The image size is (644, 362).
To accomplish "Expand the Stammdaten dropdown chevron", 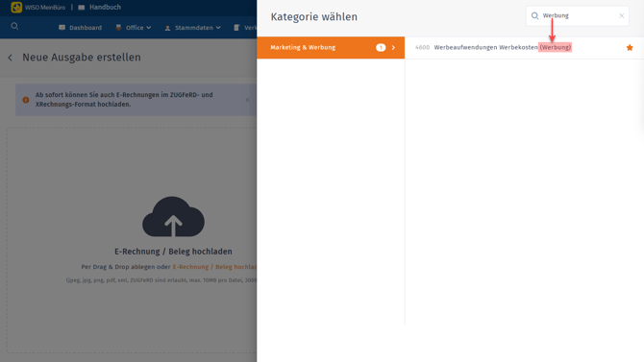I will (218, 28).
